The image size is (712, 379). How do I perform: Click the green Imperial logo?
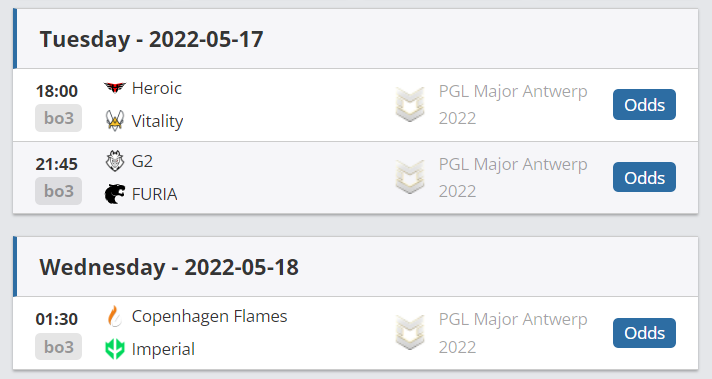(x=114, y=349)
